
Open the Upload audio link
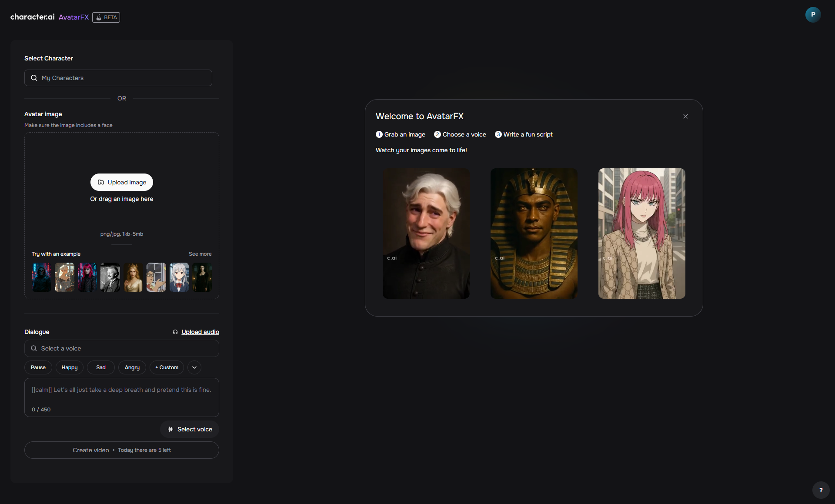(x=200, y=332)
